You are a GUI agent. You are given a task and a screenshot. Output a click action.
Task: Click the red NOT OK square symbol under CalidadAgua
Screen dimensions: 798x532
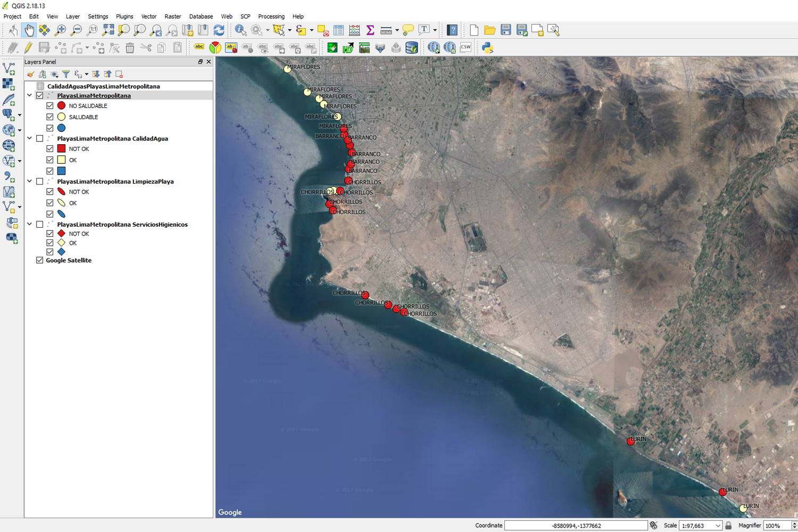point(61,149)
